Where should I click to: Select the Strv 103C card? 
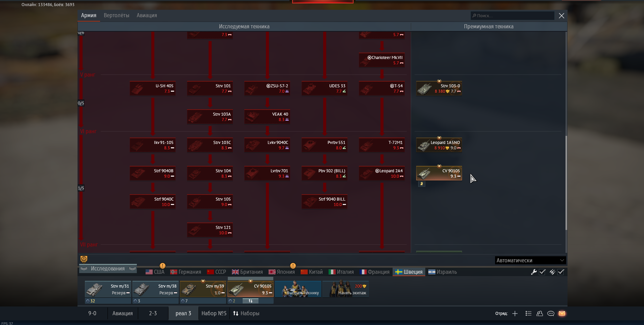pyautogui.click(x=210, y=145)
